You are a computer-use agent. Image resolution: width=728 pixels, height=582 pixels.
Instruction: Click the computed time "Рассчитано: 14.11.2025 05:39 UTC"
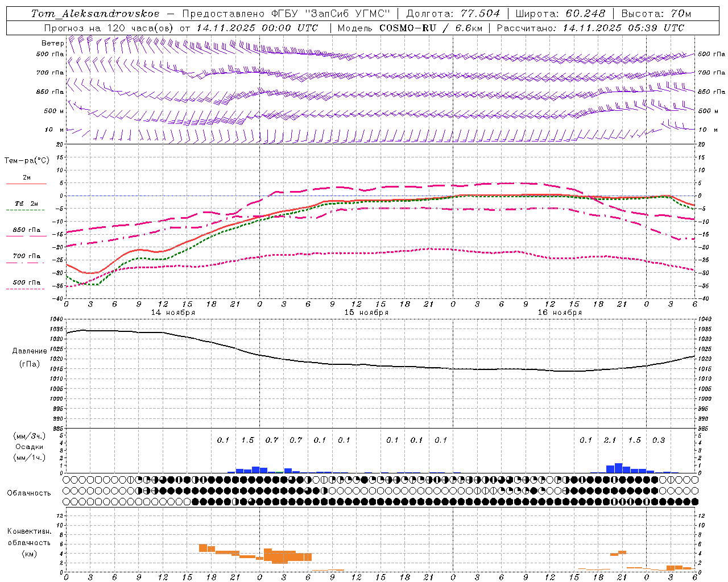[590, 28]
